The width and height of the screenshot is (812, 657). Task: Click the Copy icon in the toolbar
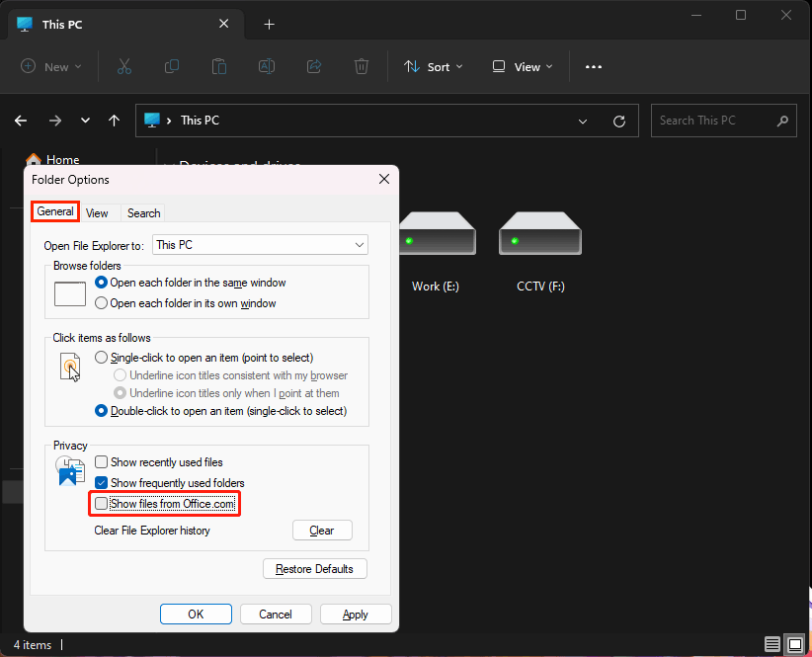[x=172, y=66]
